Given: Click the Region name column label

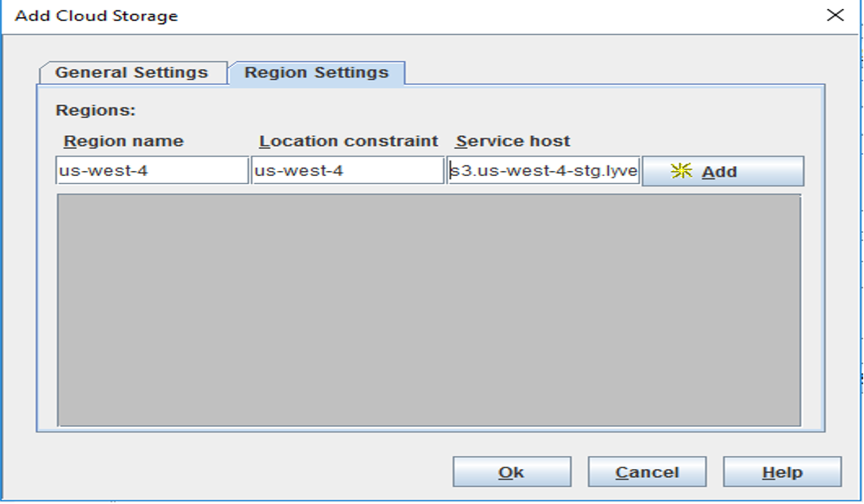Looking at the screenshot, I should click(124, 141).
